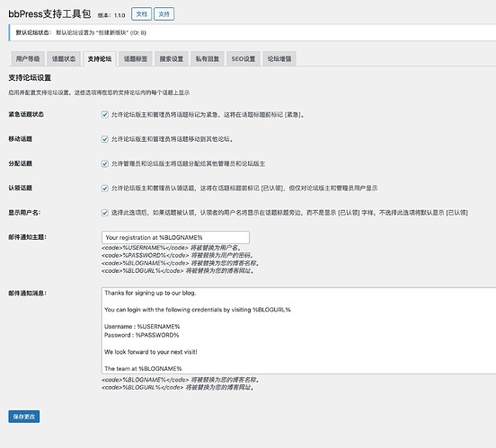The width and height of the screenshot is (496, 448).
Task: Click the 文档 button beside version
Action: (x=141, y=14)
